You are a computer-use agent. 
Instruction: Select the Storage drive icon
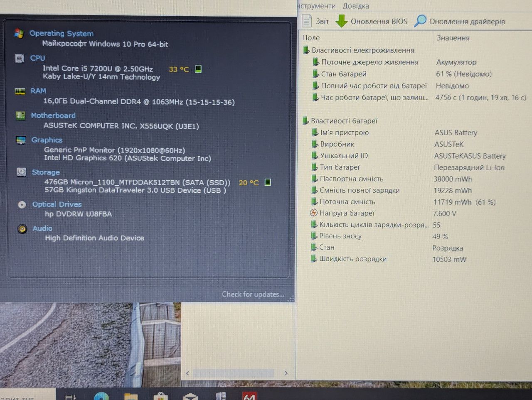[21, 172]
